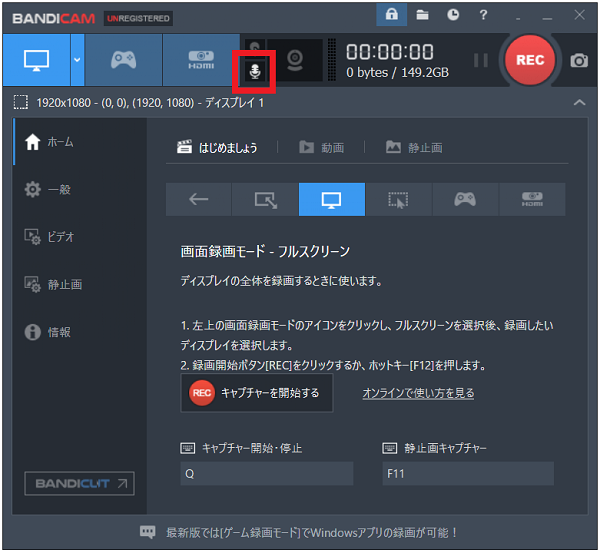Click the 画面録画モード - フルスクリーン heading
This screenshot has width=600, height=553.
pyautogui.click(x=265, y=251)
